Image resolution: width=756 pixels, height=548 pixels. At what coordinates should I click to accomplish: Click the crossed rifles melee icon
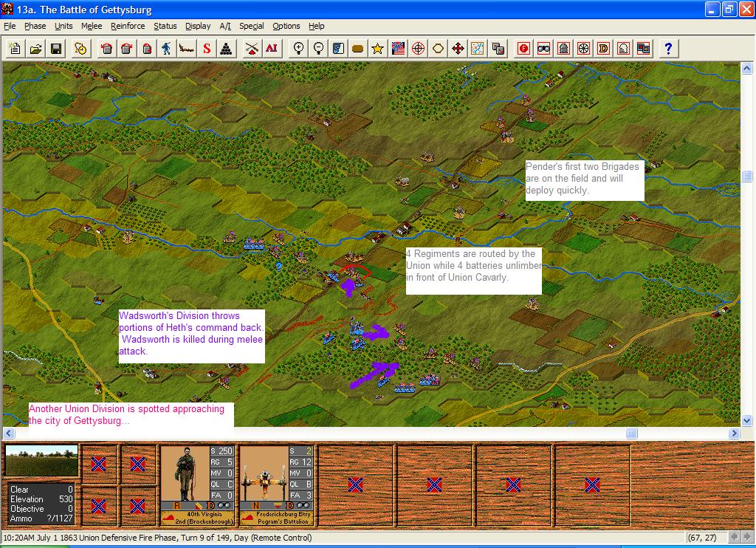251,48
